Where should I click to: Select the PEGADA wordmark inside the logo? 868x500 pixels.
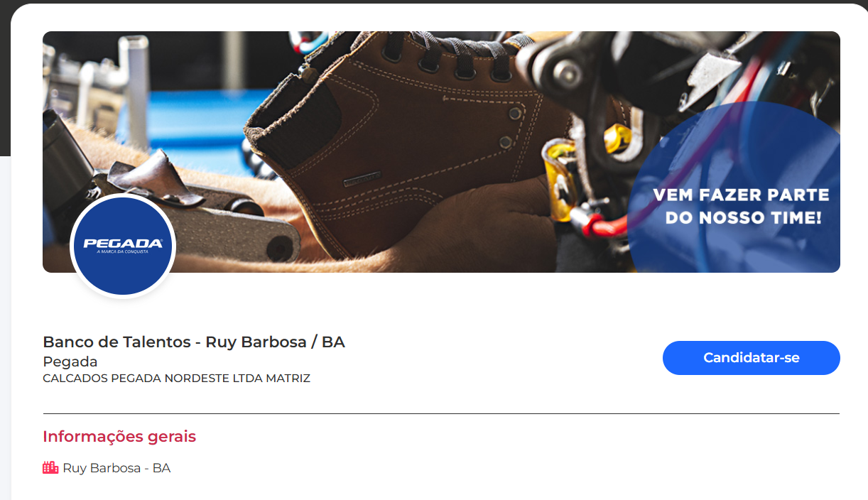click(x=123, y=243)
